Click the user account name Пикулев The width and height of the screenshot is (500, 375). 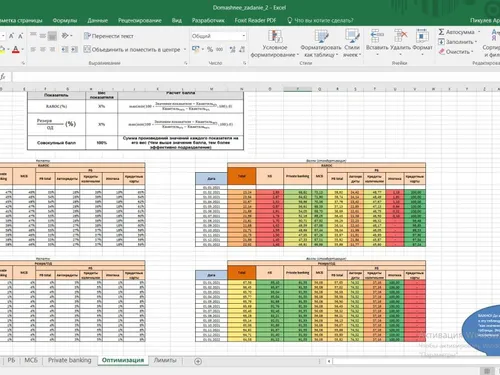pyautogui.click(x=485, y=20)
